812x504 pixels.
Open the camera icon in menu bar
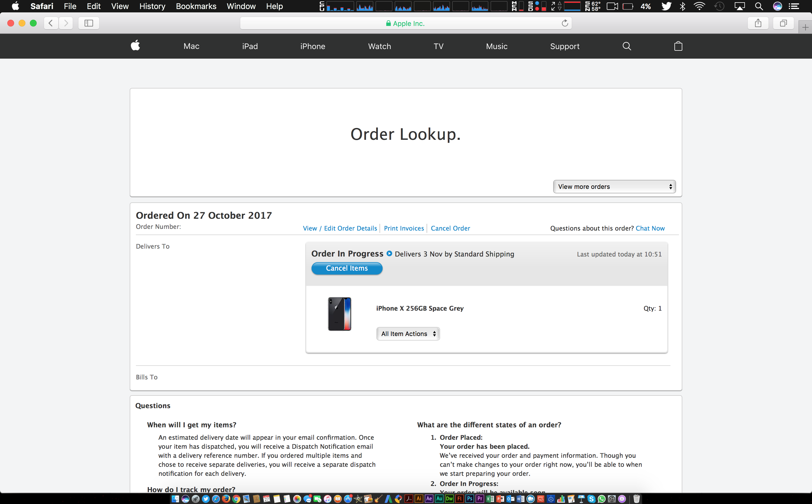[612, 6]
